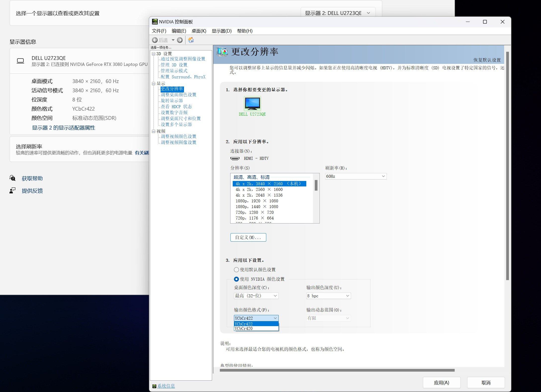Go back with the 后退 arrow icon
Image resolution: width=541 pixels, height=392 pixels.
(x=155, y=40)
